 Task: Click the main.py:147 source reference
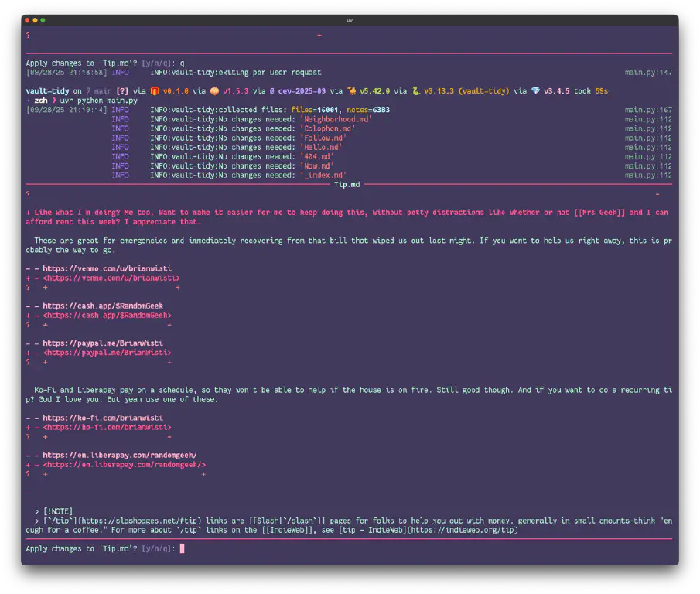click(648, 72)
